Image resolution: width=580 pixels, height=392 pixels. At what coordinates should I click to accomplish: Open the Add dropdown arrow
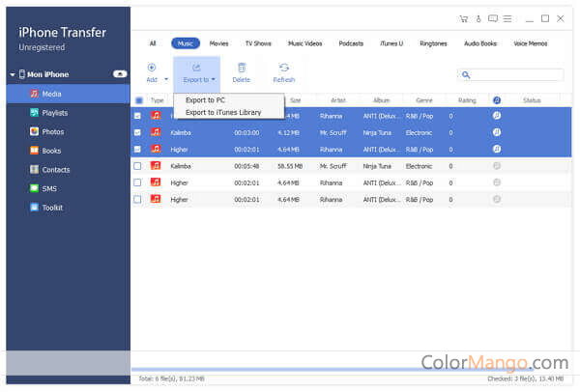point(166,80)
